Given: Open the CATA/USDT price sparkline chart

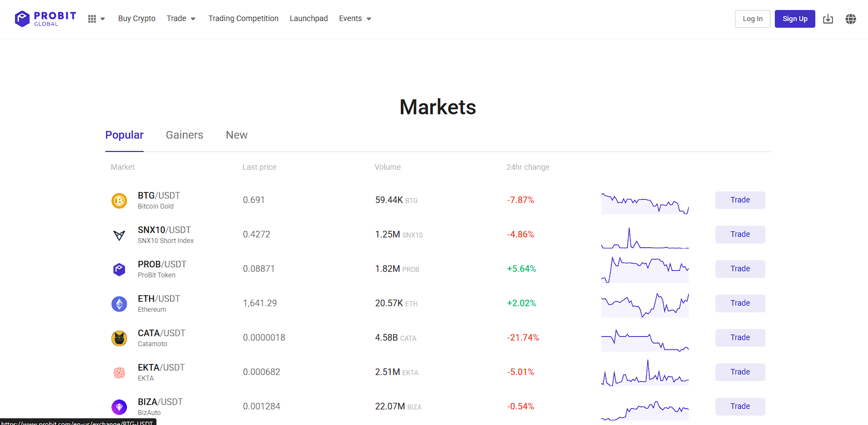Looking at the screenshot, I should [645, 340].
